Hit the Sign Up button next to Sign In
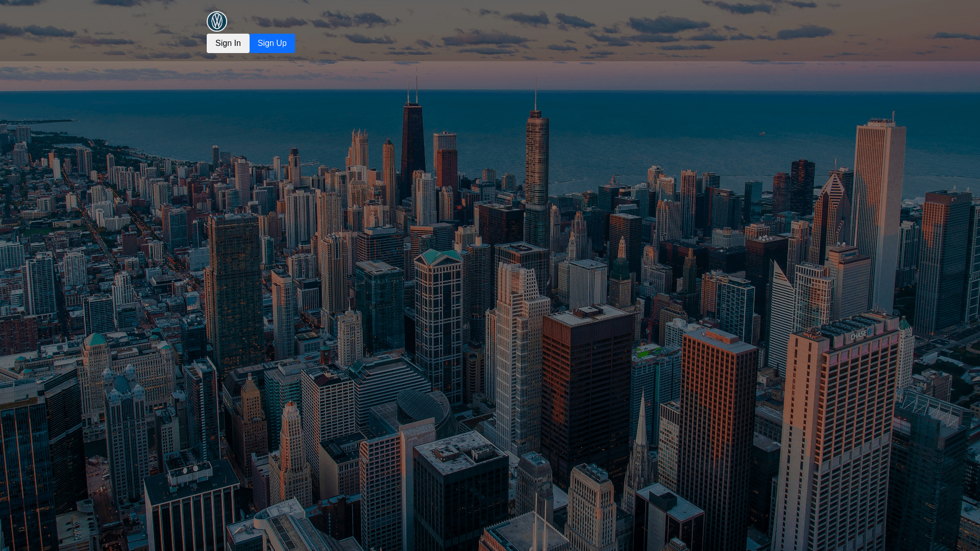This screenshot has height=551, width=980. (x=272, y=43)
